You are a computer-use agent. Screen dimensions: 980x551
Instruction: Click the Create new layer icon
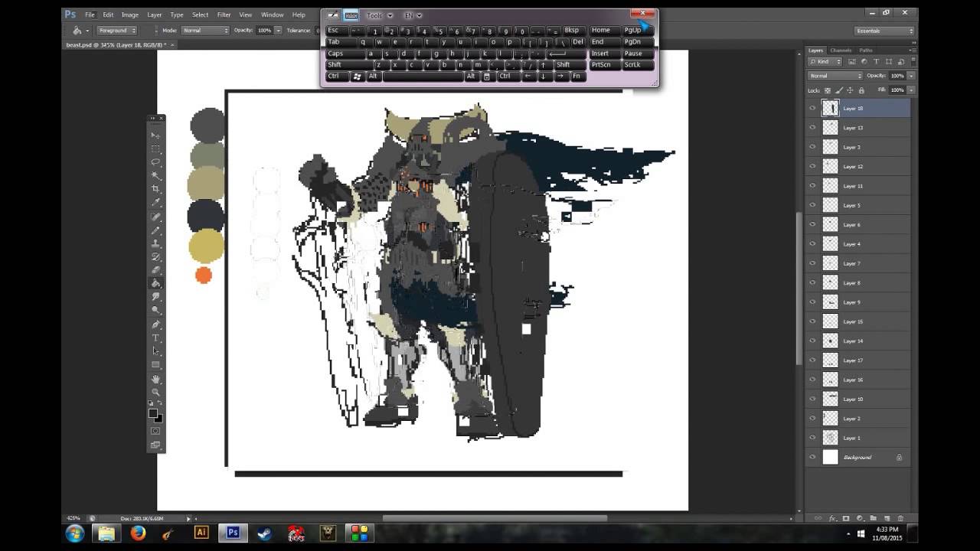click(887, 518)
